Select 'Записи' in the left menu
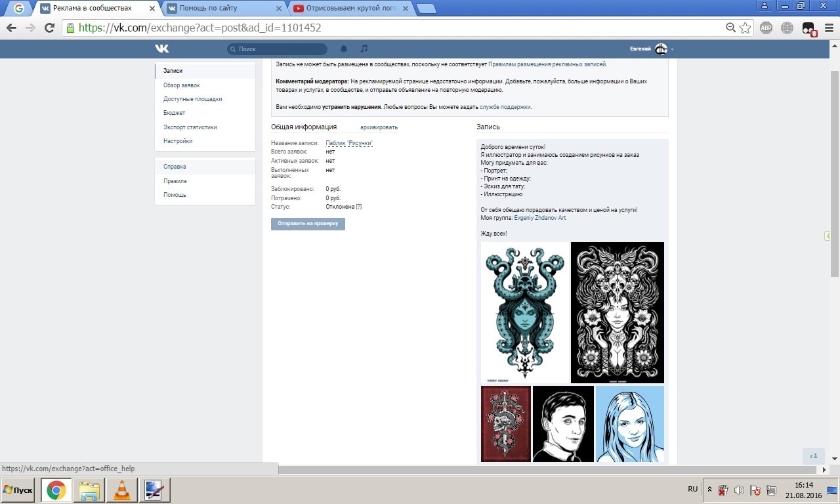 pyautogui.click(x=205, y=71)
